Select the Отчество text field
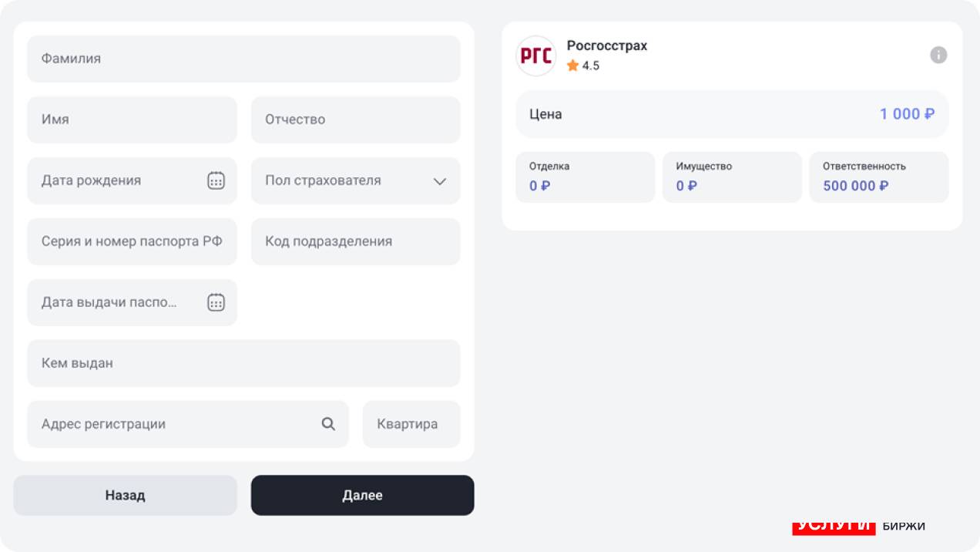 click(x=355, y=119)
